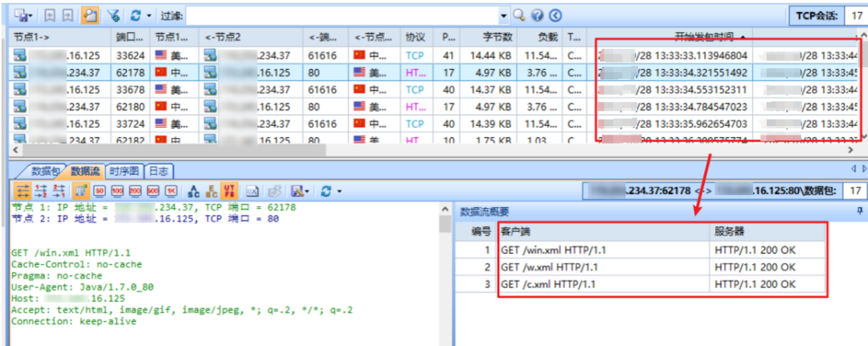Viewport: 868px width, 346px height.
Task: Click the TCP会话 count label
Action: click(x=817, y=15)
